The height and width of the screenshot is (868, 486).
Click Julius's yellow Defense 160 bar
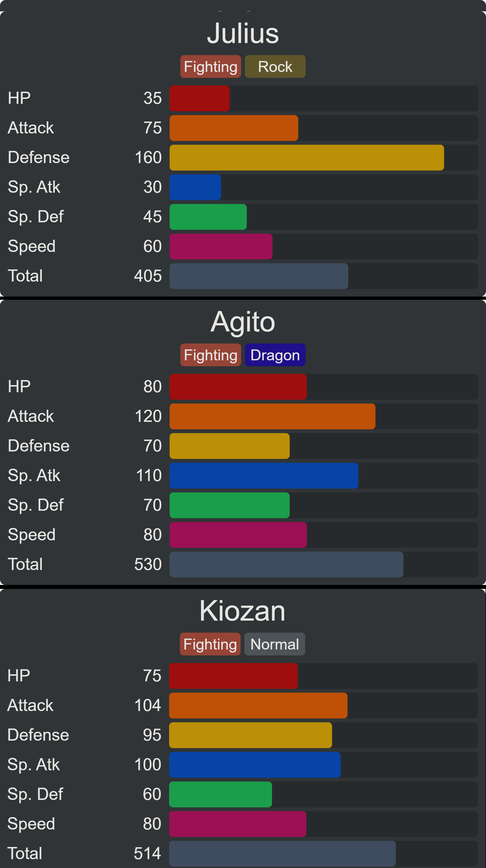click(307, 157)
